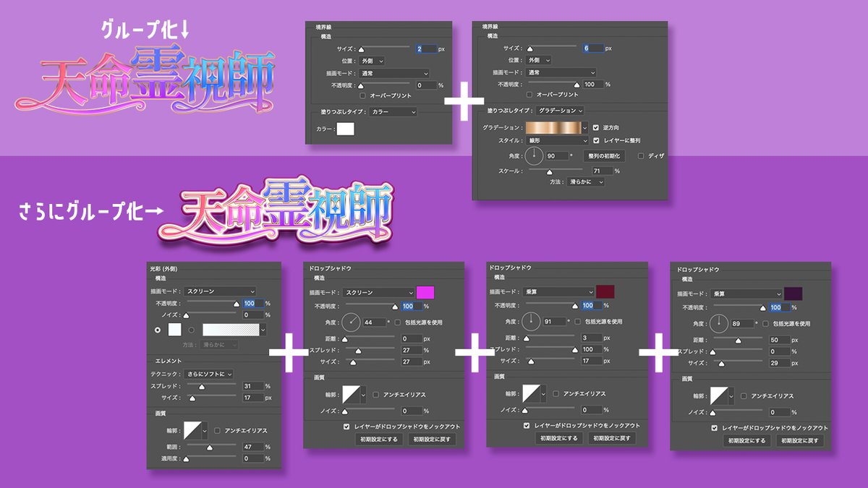868x488 pixels.
Task: Adjust the 91° angle dial in second Drop Shadow
Action: (530, 320)
